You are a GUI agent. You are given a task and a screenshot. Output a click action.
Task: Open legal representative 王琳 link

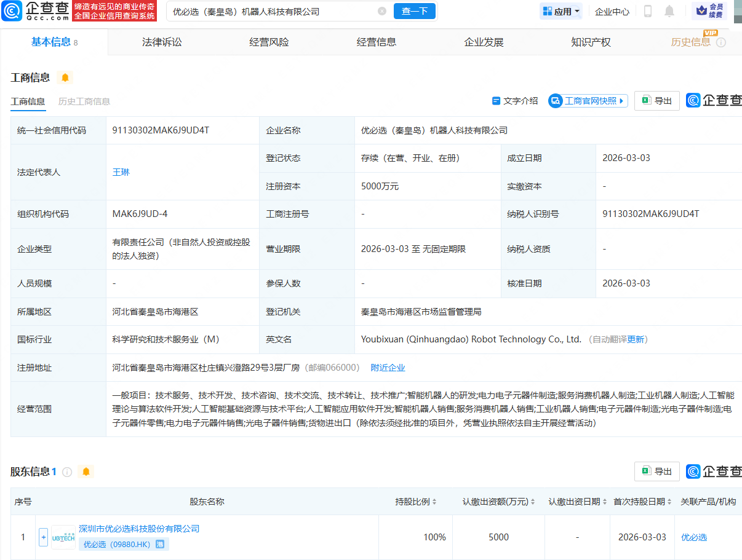121,172
